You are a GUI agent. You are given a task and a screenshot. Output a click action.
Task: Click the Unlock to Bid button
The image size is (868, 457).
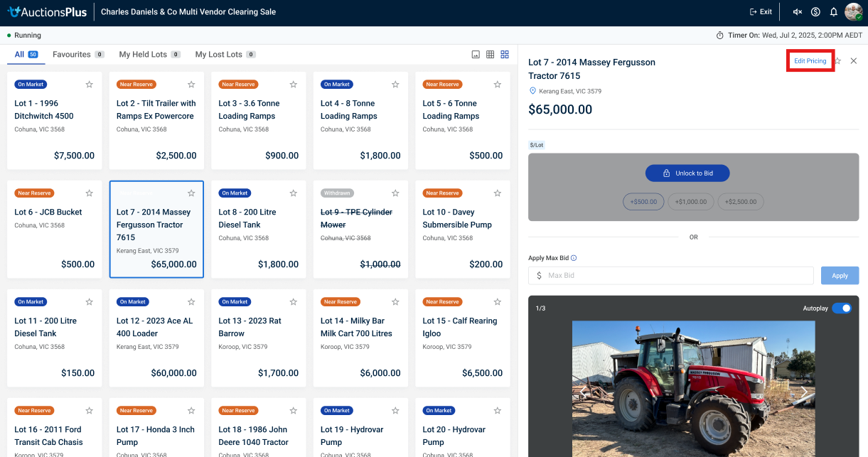(687, 173)
